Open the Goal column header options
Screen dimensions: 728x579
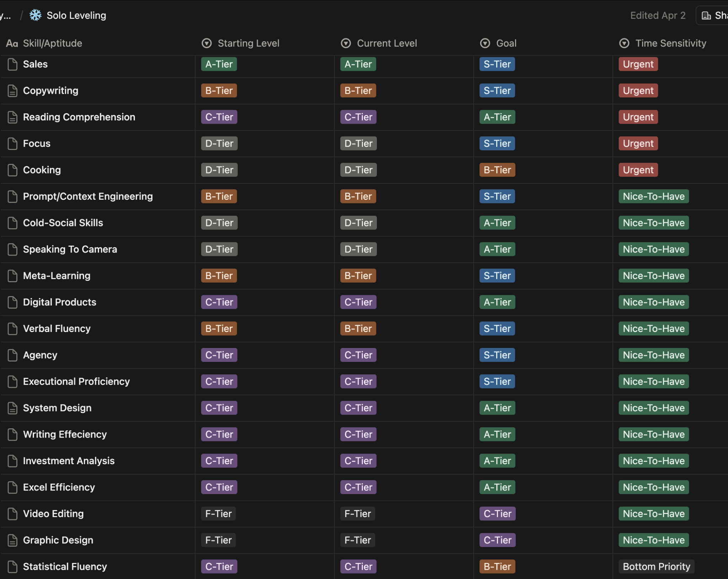pos(506,43)
